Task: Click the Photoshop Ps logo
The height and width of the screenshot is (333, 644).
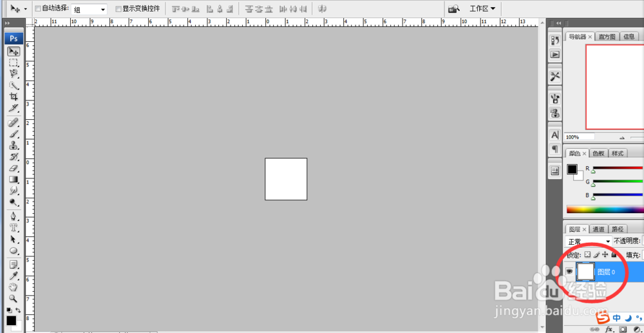Action: [14, 39]
